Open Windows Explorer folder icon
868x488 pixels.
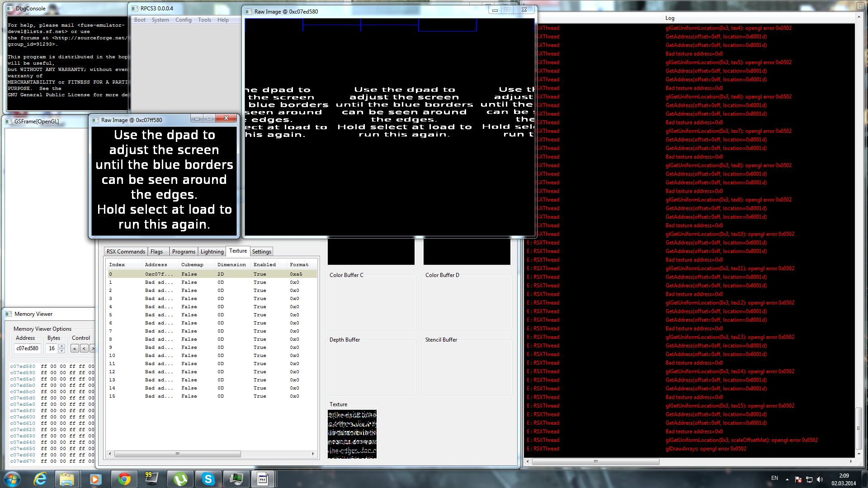(67, 479)
